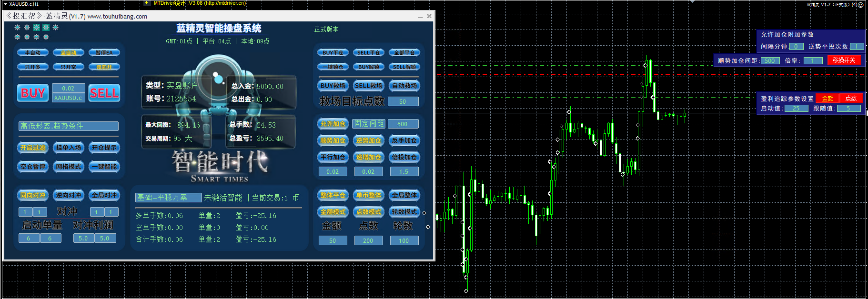868x299 pixels.
Task: Click the first gear icon in the second row
Action: tap(17, 37)
